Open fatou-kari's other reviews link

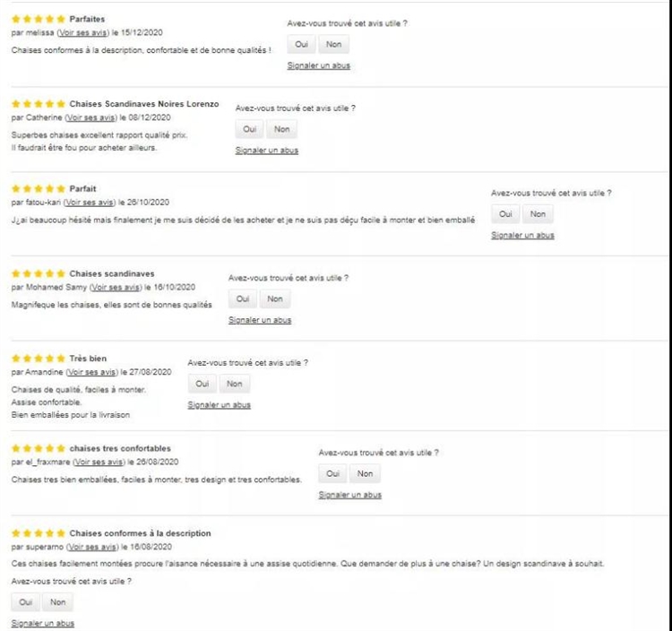[x=90, y=203]
